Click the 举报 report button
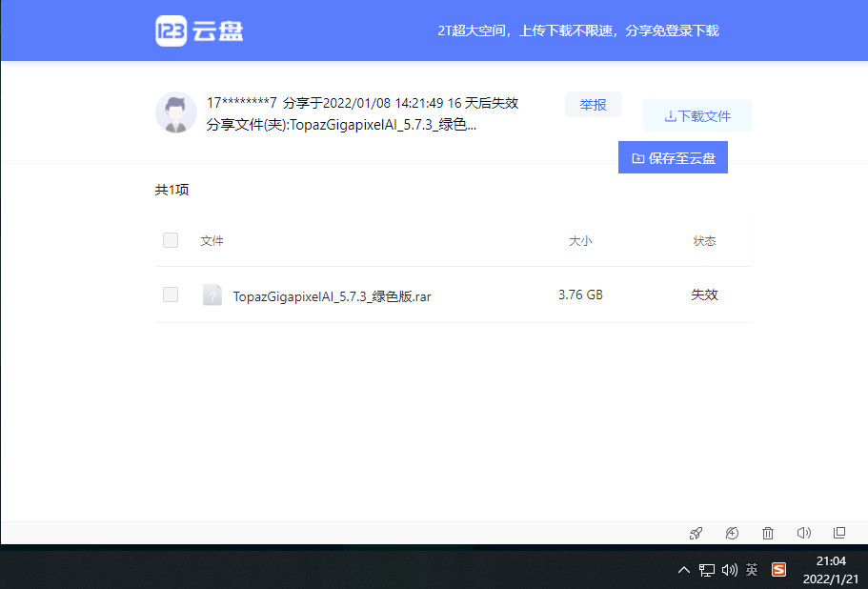This screenshot has height=589, width=868. pos(593,105)
